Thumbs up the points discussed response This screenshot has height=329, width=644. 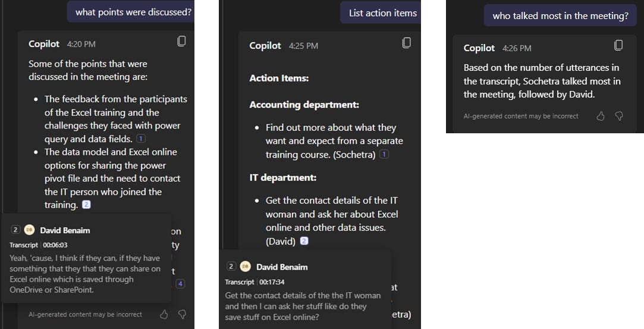pos(165,314)
